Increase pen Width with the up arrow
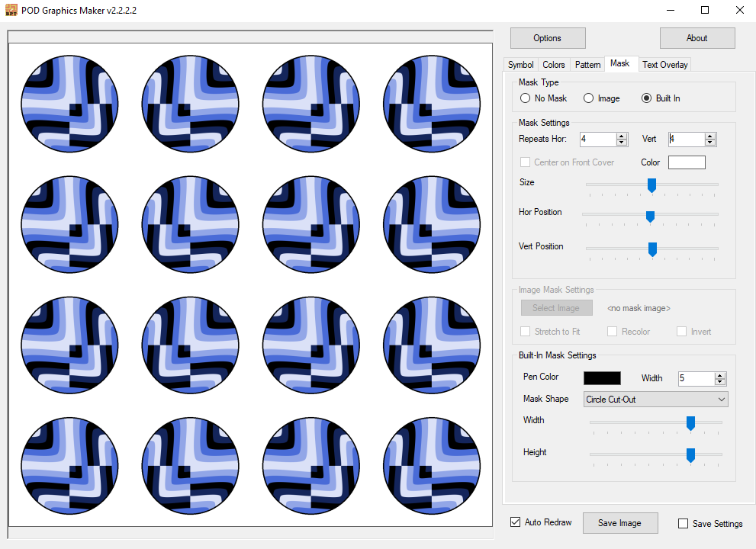Image resolution: width=756 pixels, height=549 pixels. [x=720, y=376]
